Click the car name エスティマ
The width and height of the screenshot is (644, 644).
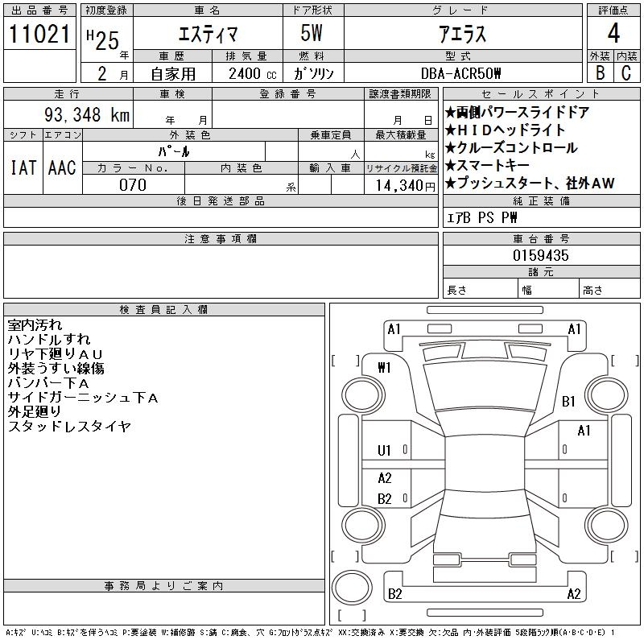pyautogui.click(x=208, y=34)
